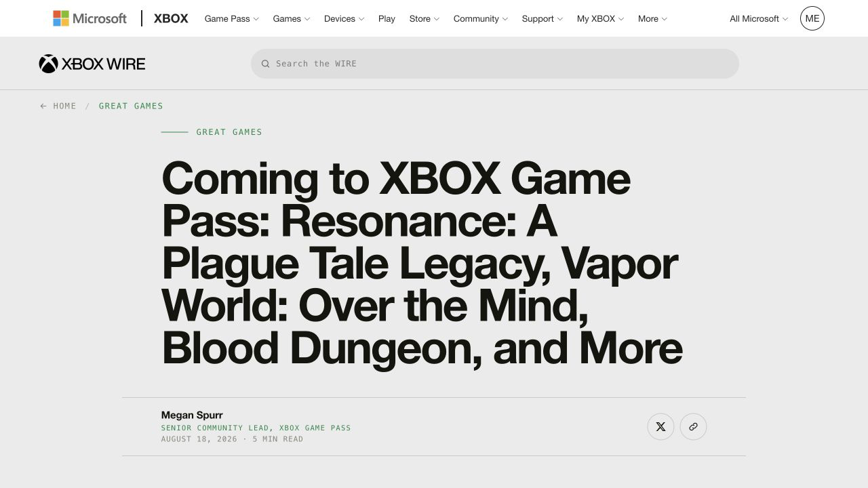Expand the Games dropdown

click(x=292, y=18)
